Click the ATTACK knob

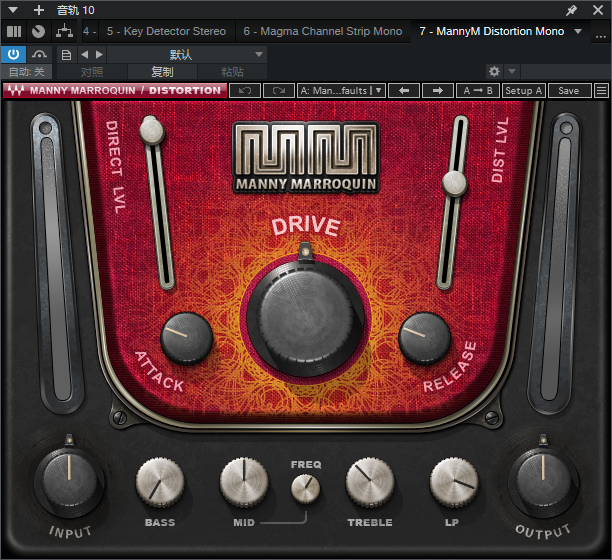click(187, 338)
